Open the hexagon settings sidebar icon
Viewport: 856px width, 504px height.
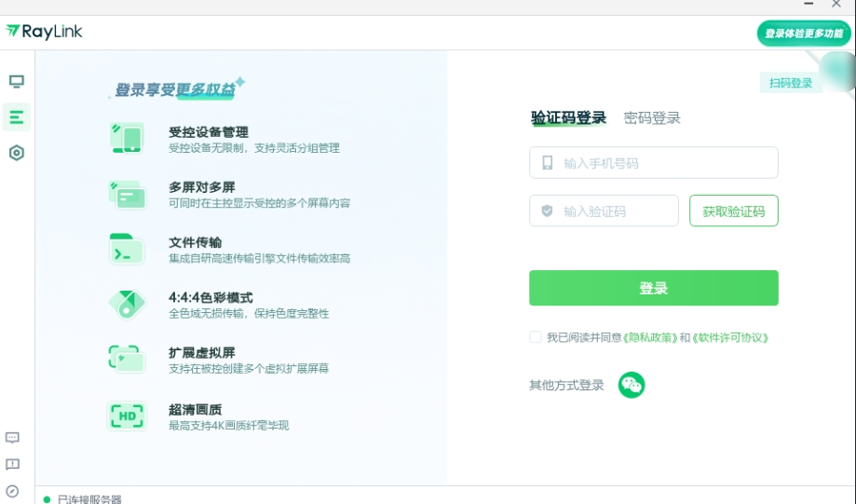click(17, 153)
